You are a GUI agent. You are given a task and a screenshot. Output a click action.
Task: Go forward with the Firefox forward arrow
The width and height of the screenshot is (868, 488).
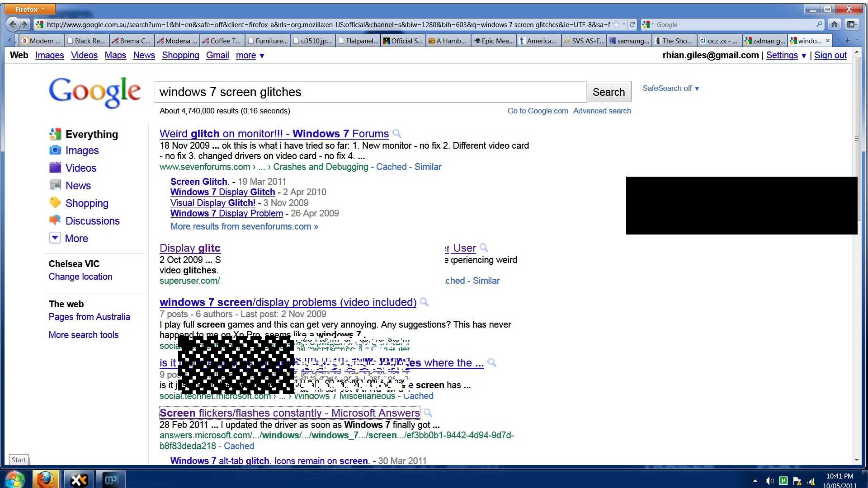[25, 24]
